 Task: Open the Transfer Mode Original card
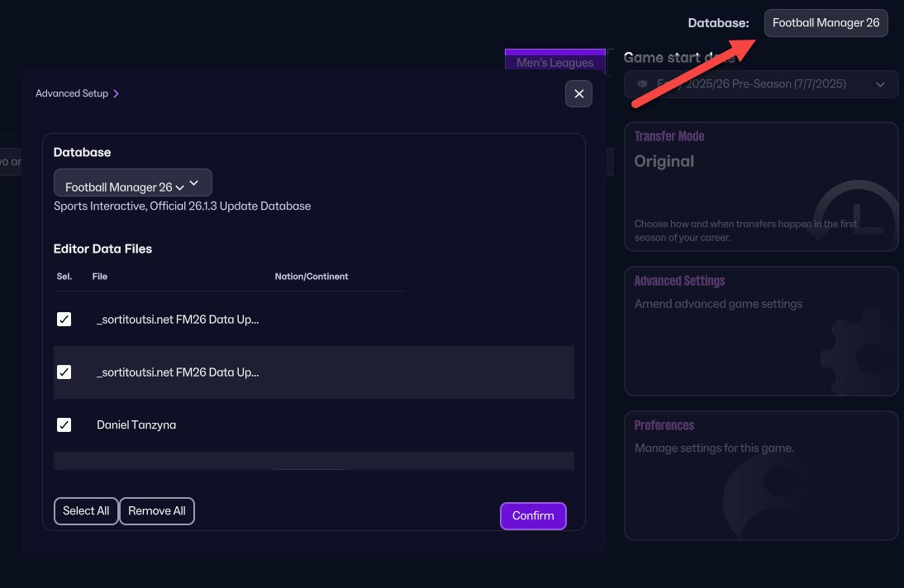coord(760,186)
